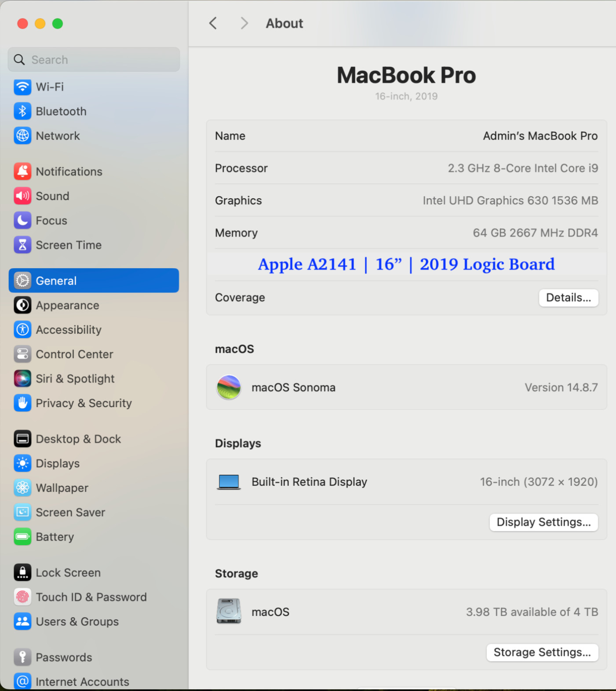Click the Version 14.8.7 text
This screenshot has width=616, height=691.
(x=561, y=387)
